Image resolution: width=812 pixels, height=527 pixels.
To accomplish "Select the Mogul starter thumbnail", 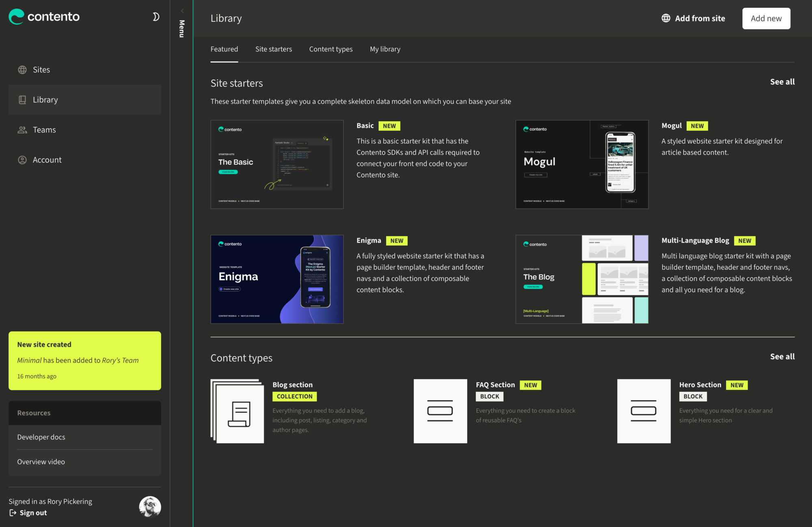I will (581, 164).
